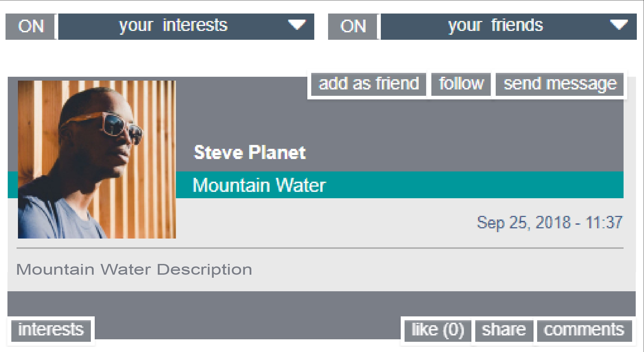The width and height of the screenshot is (644, 352).
Task: Share the Mountain Water post
Action: tap(504, 330)
